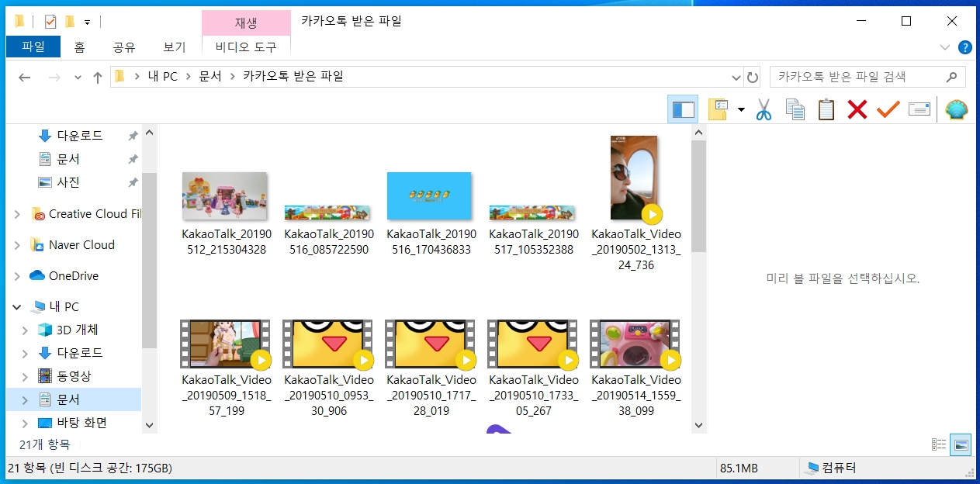Refresh the folder view

752,78
